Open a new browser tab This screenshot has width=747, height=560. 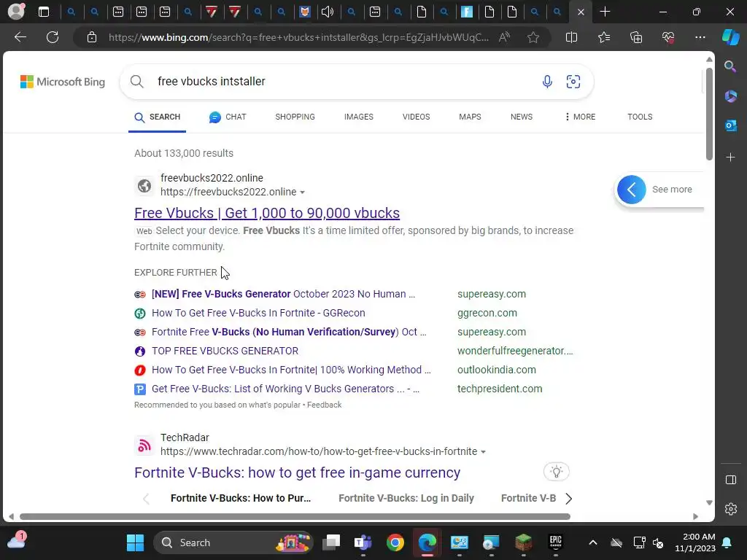605,12
